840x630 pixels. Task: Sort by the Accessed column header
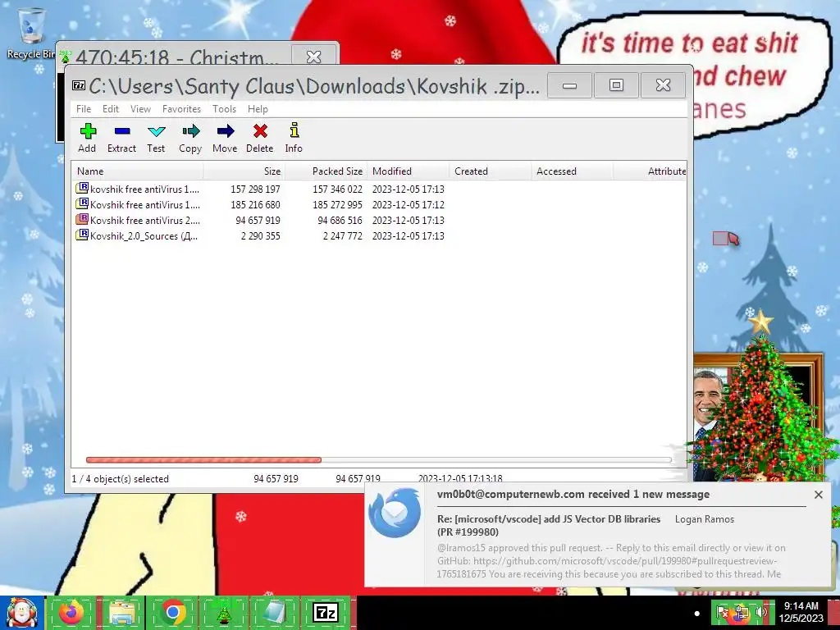click(572, 171)
